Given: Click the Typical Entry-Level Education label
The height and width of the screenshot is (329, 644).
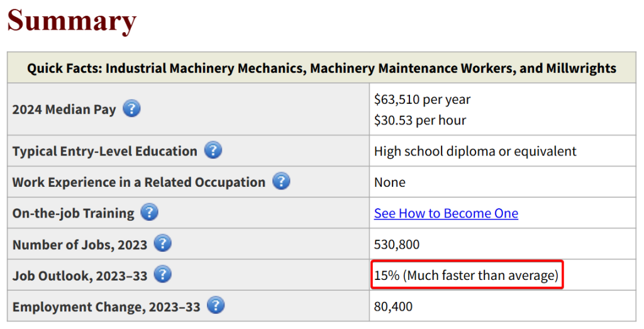Looking at the screenshot, I should pos(104,151).
